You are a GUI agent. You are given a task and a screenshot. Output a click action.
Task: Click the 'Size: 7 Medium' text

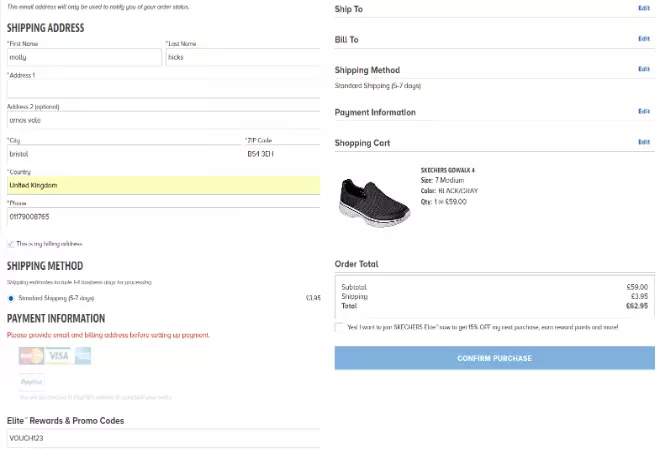click(442, 180)
